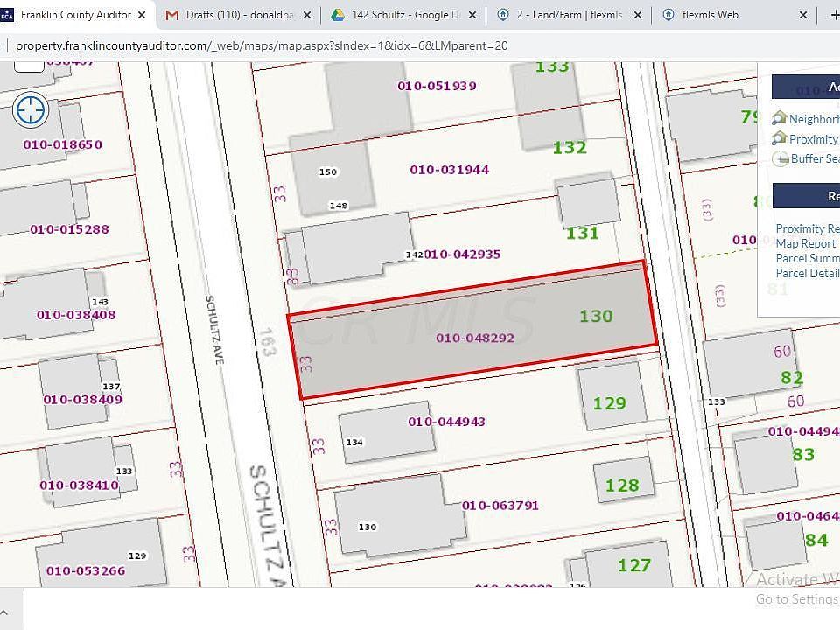Select parcel 010-038408 on map
Viewport: 840px width, 630px height.
pyautogui.click(x=76, y=315)
